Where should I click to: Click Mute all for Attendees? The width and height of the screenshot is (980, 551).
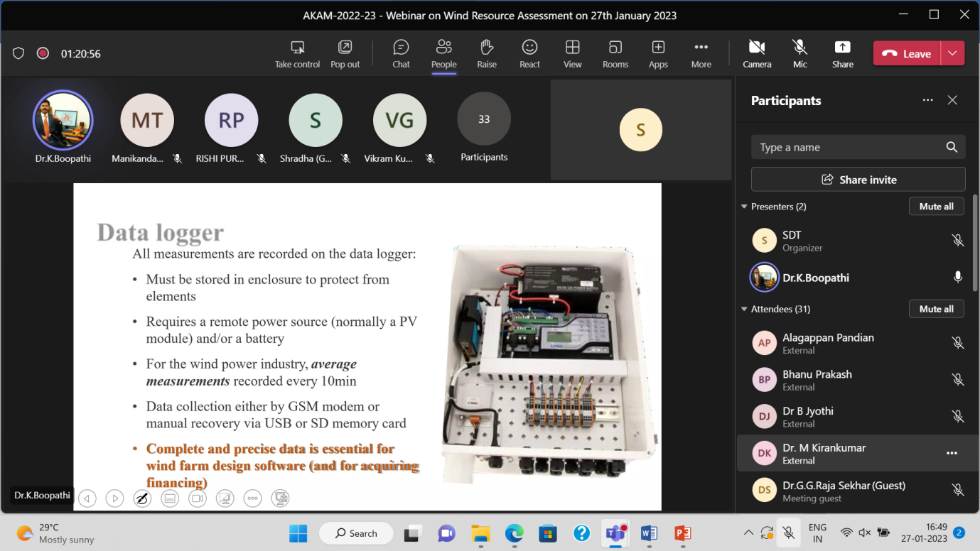(x=936, y=309)
